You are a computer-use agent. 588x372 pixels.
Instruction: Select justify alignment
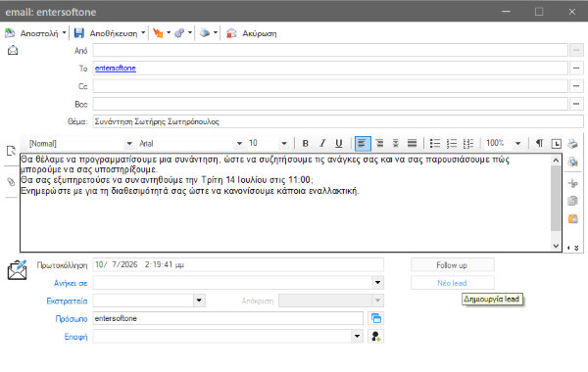point(413,144)
